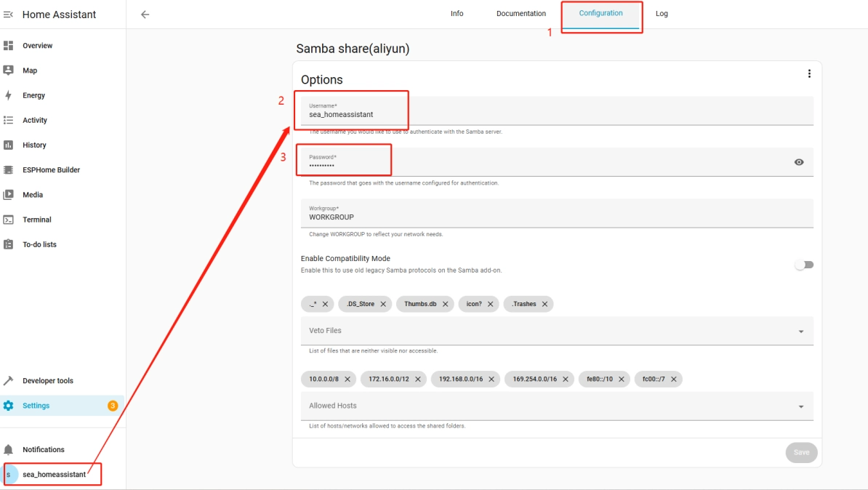
Task: Click the Workgroup input field
Action: click(x=556, y=217)
